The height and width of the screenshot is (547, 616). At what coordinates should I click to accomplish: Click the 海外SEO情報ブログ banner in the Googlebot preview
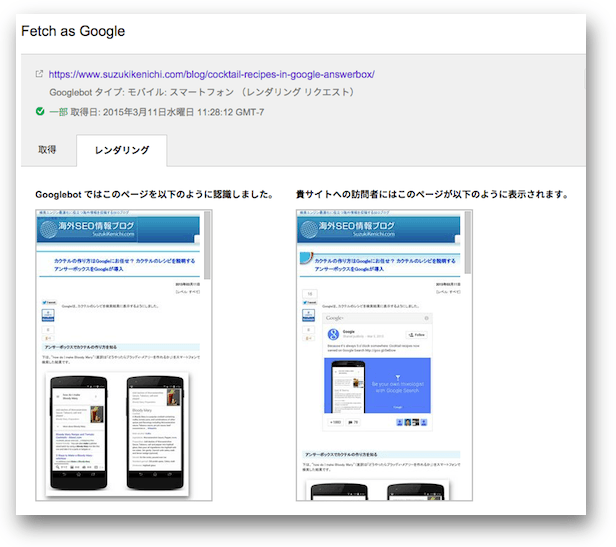click(118, 229)
